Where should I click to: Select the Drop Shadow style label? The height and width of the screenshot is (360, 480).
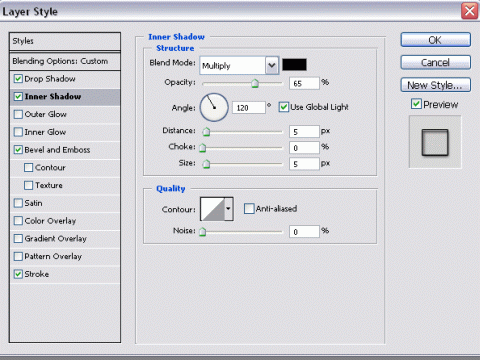[50, 79]
